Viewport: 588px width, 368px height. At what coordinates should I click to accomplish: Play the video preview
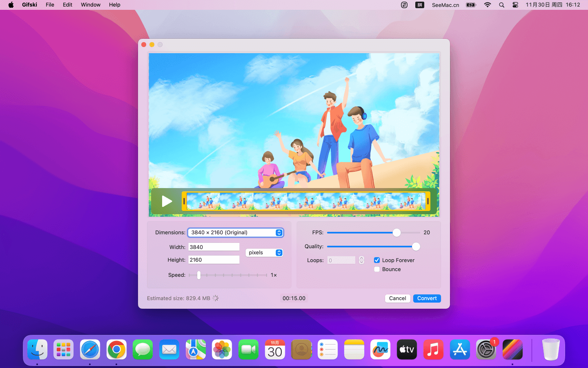point(167,201)
